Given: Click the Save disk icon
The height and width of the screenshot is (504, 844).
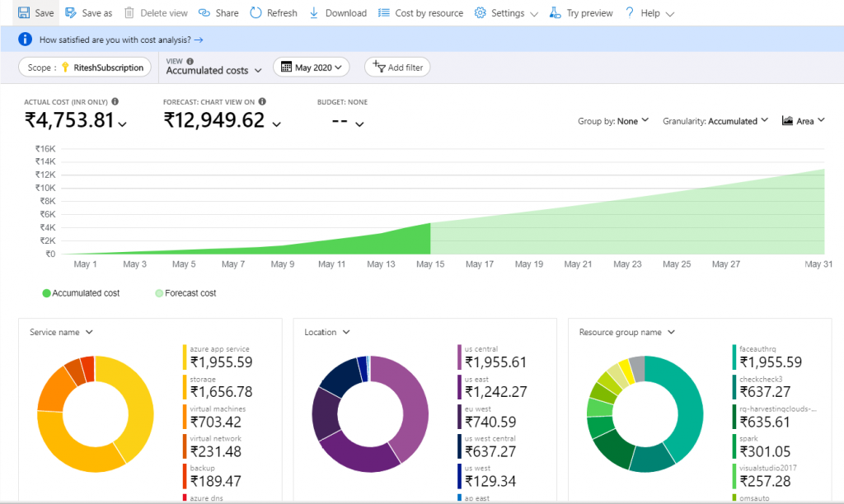Looking at the screenshot, I should (x=25, y=13).
